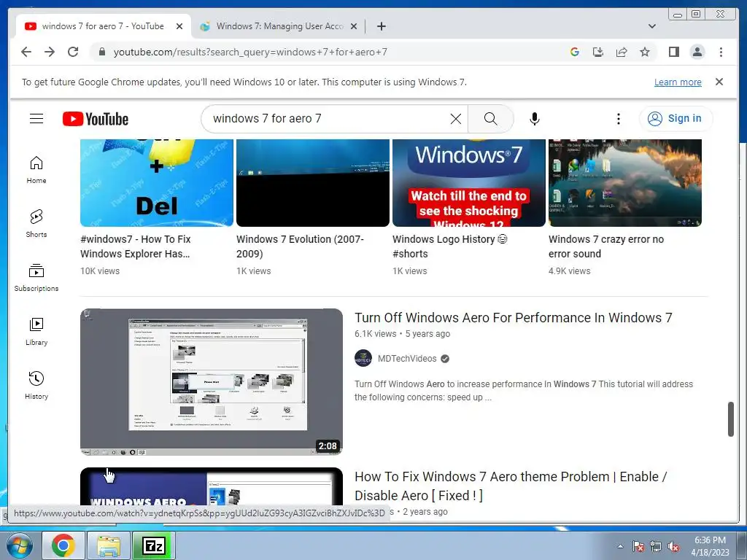This screenshot has height=560, width=747.
Task: Show hidden system tray icons
Action: [x=620, y=546]
